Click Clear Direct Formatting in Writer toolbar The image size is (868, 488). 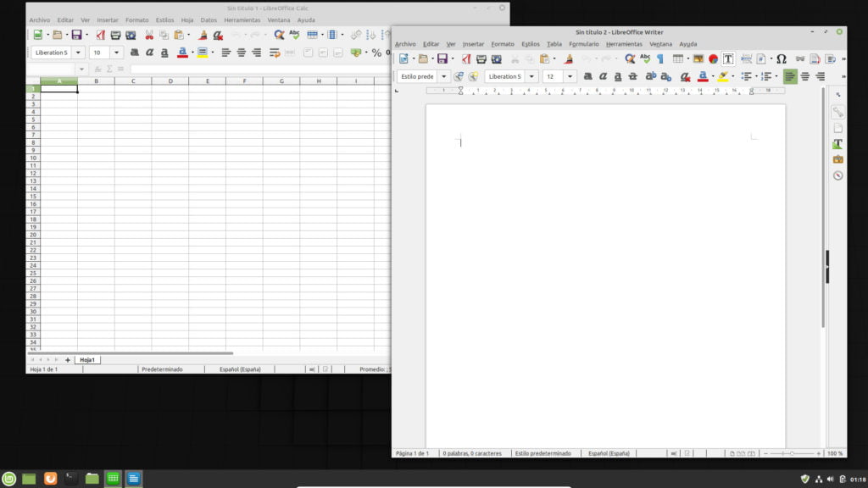coord(685,77)
